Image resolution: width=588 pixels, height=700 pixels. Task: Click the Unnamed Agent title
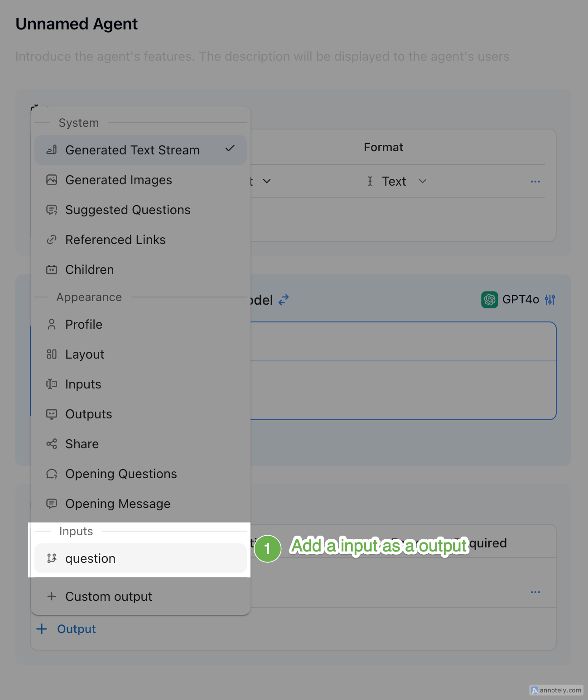pos(77,24)
